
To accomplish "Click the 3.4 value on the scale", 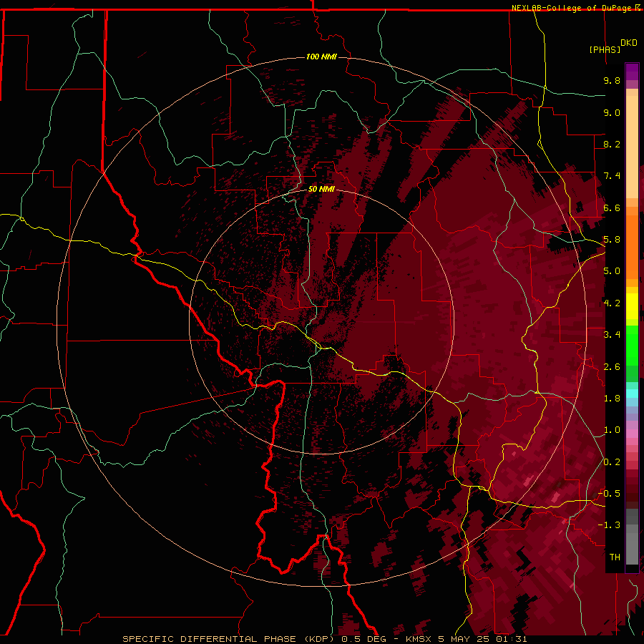I will tap(612, 335).
